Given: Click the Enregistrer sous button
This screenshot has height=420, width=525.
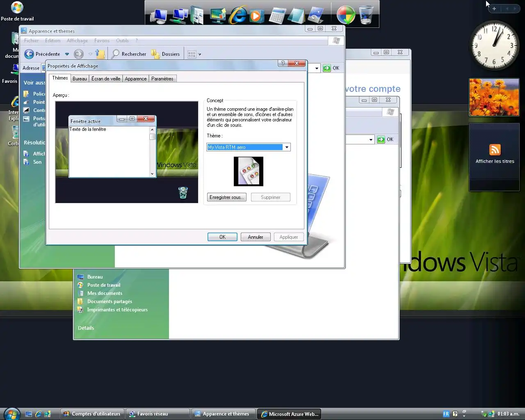Looking at the screenshot, I should click(x=227, y=197).
